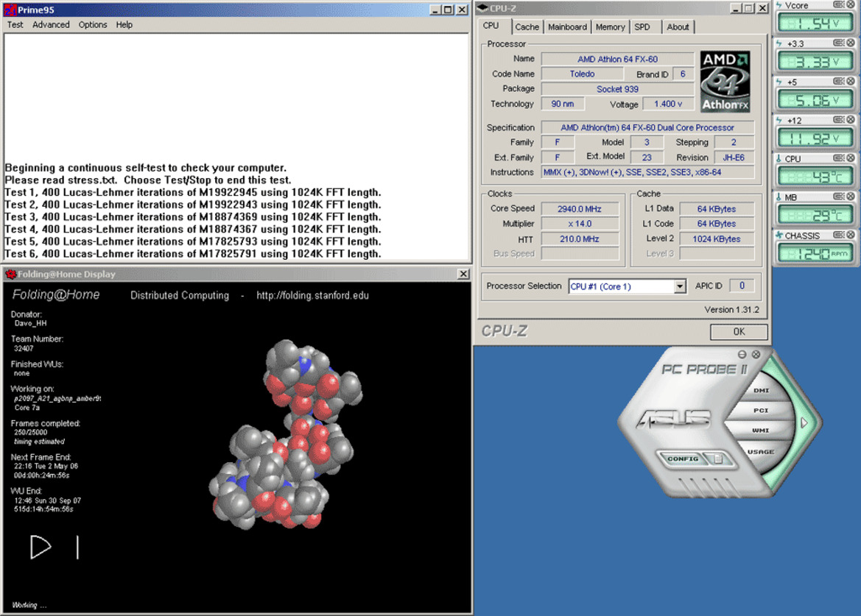861x616 pixels.
Task: Click the Davo_HH donator name in Folding@Home
Action: [31, 324]
